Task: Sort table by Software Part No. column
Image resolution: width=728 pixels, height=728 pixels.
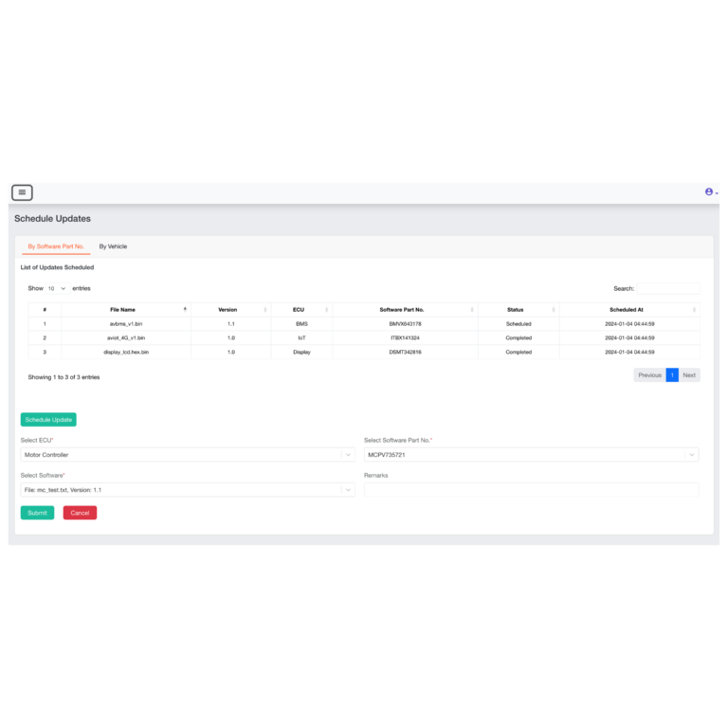Action: point(402,310)
